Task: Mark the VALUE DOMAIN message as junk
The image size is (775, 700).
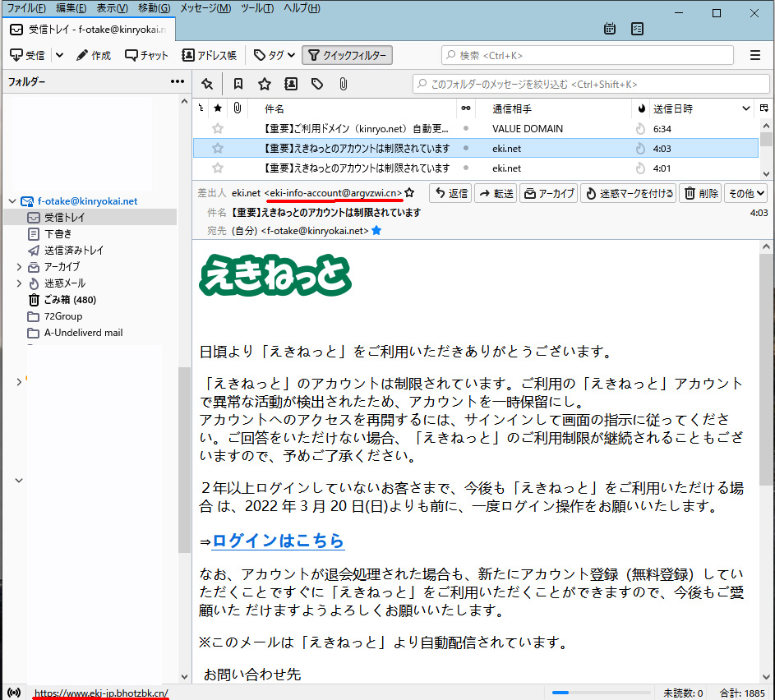Action: pyautogui.click(x=640, y=129)
